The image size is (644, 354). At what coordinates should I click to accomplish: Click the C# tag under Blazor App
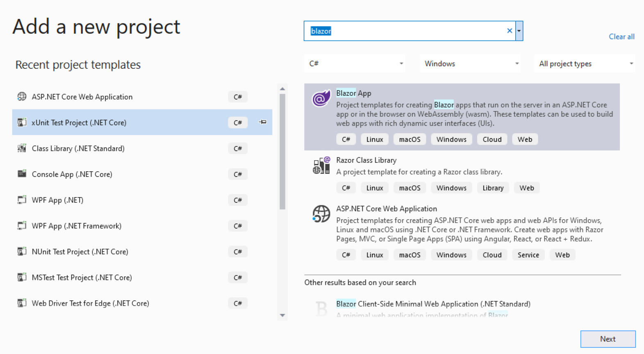(346, 139)
